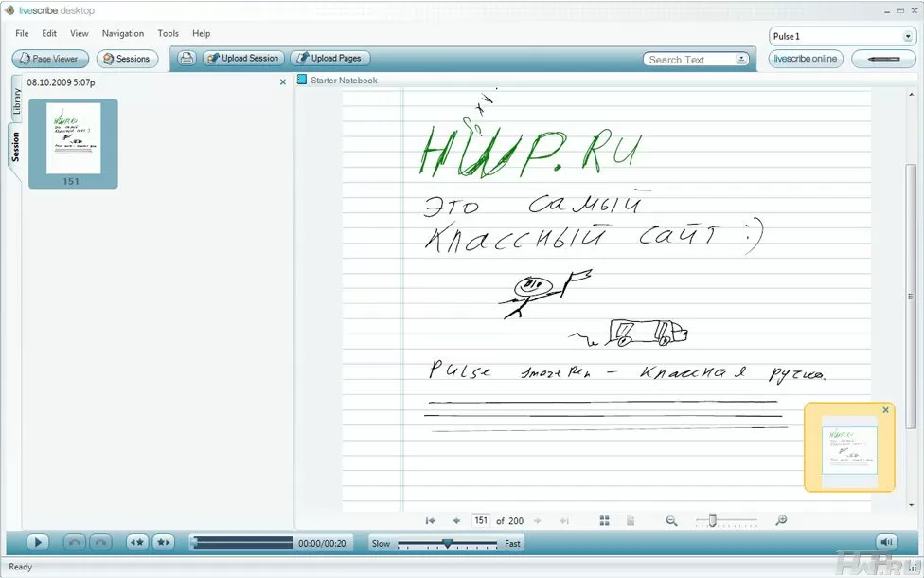Switch to thumbnail grid view
The image size is (924, 578).
(605, 520)
